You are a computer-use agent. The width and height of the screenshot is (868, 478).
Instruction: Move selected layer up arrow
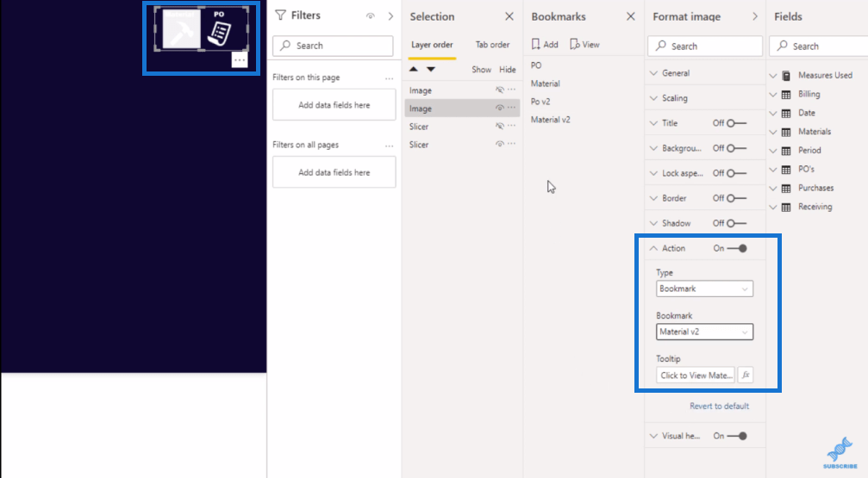click(414, 69)
